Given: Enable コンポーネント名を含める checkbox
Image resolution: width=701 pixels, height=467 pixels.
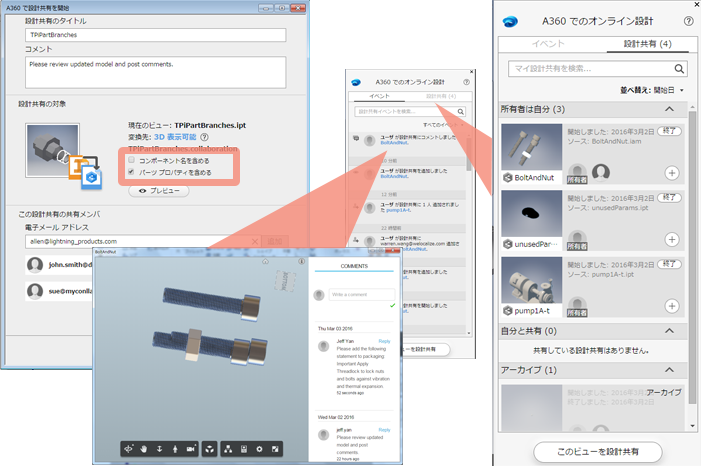Looking at the screenshot, I should tap(131, 160).
